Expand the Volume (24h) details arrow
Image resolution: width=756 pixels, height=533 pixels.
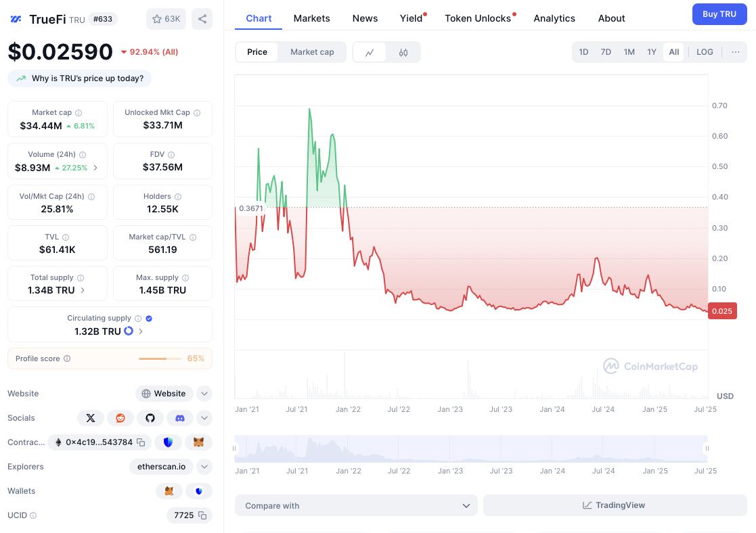point(95,168)
